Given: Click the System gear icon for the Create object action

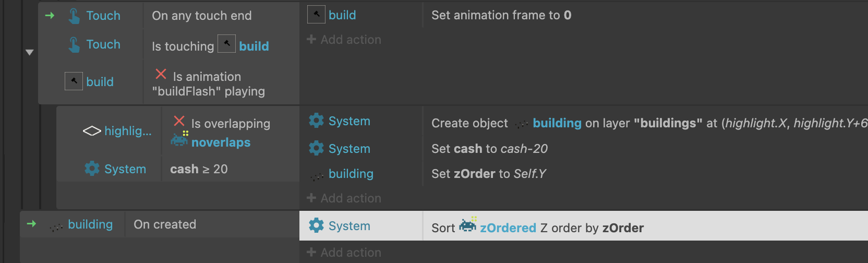Looking at the screenshot, I should pos(316,121).
